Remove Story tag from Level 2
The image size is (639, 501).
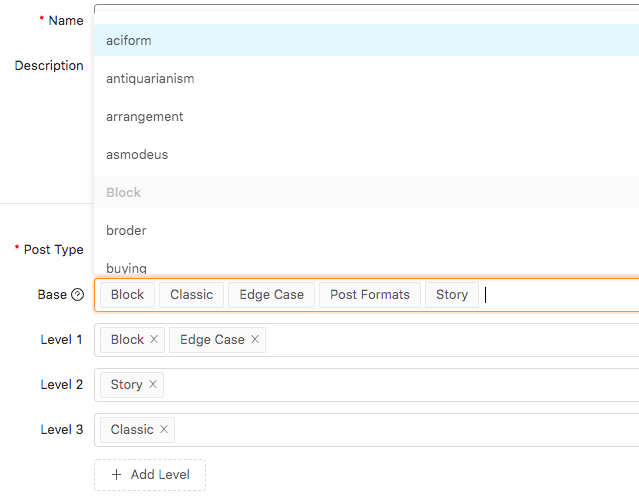click(153, 385)
